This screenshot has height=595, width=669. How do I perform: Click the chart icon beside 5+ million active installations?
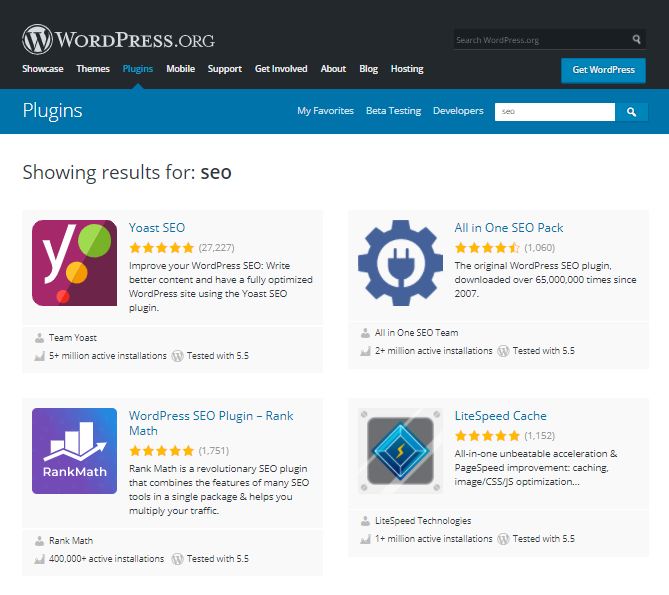point(39,356)
